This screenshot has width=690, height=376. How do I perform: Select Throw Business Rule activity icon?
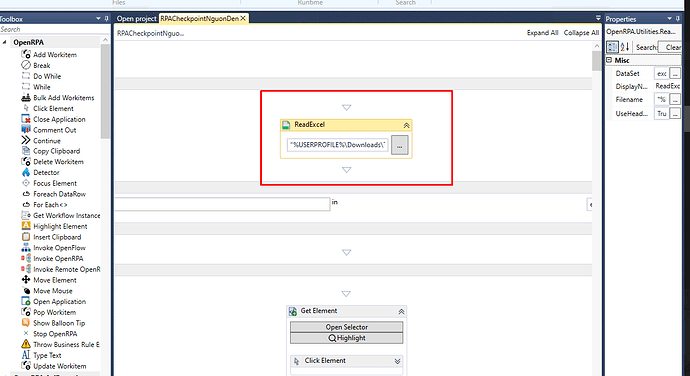[26, 344]
